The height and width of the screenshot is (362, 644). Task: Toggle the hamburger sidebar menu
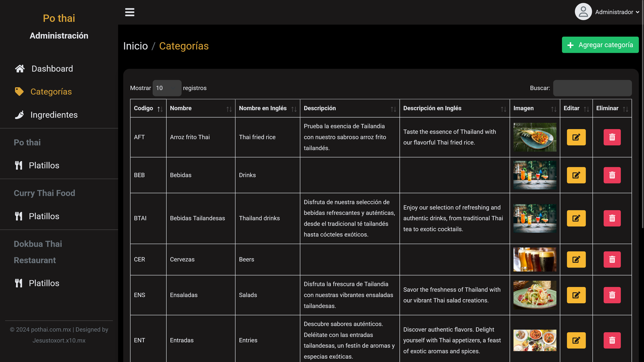click(130, 12)
